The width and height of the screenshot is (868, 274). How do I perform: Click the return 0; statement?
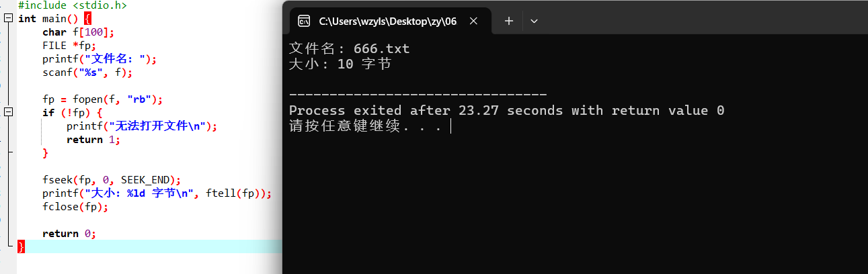(69, 234)
